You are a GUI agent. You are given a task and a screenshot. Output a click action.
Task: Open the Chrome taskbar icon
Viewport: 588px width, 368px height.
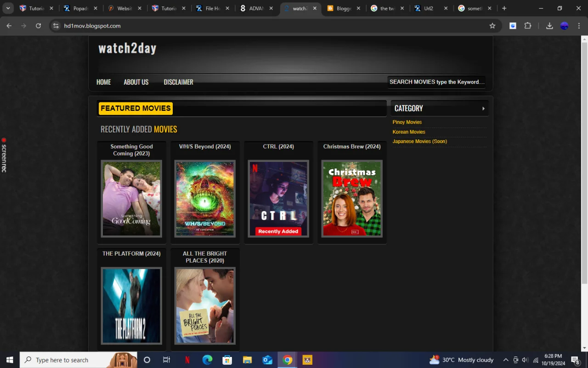tap(288, 360)
